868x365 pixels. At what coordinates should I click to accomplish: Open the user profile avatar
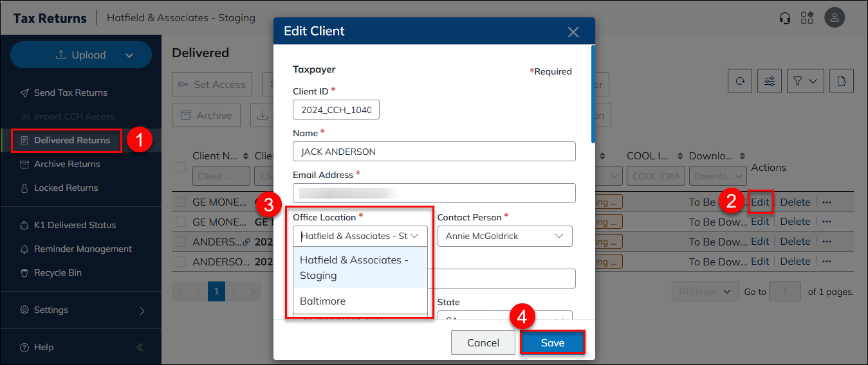(x=835, y=18)
